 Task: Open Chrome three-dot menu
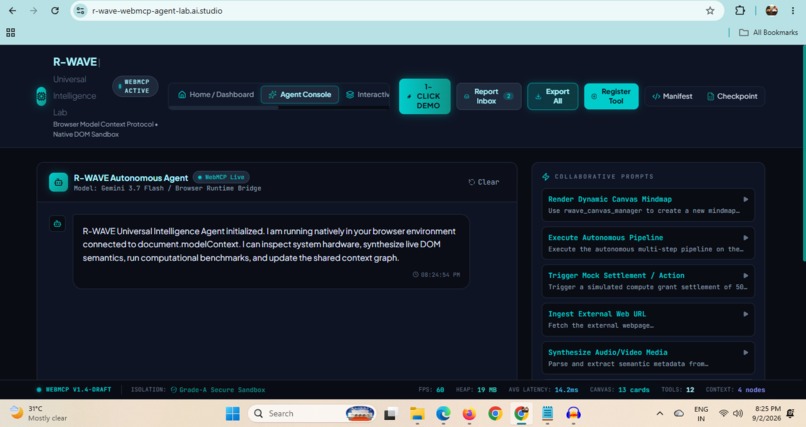(793, 10)
